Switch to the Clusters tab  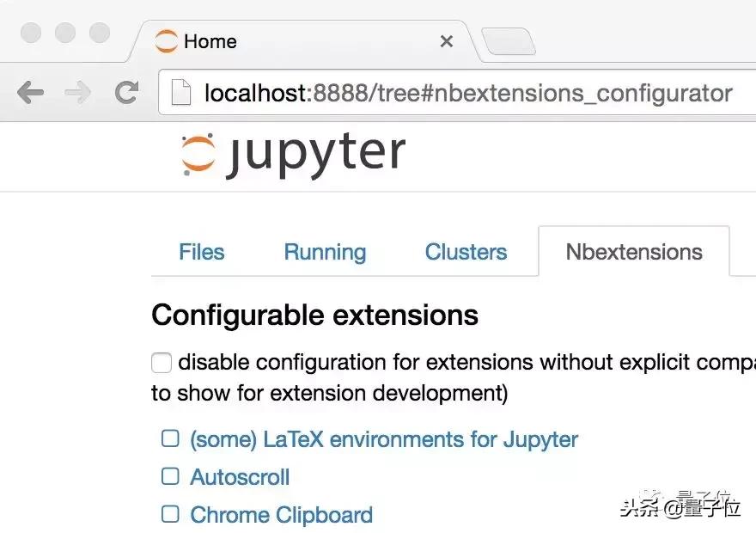(466, 252)
